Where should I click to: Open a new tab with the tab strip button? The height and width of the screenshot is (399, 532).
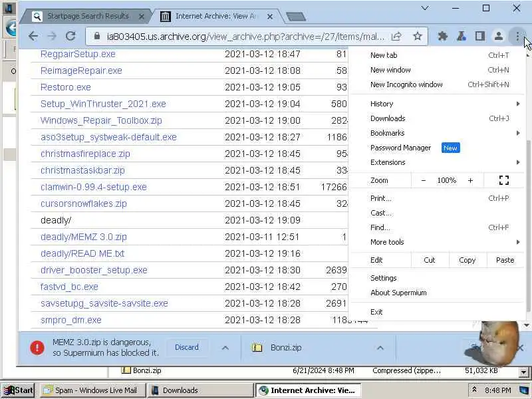[296, 16]
